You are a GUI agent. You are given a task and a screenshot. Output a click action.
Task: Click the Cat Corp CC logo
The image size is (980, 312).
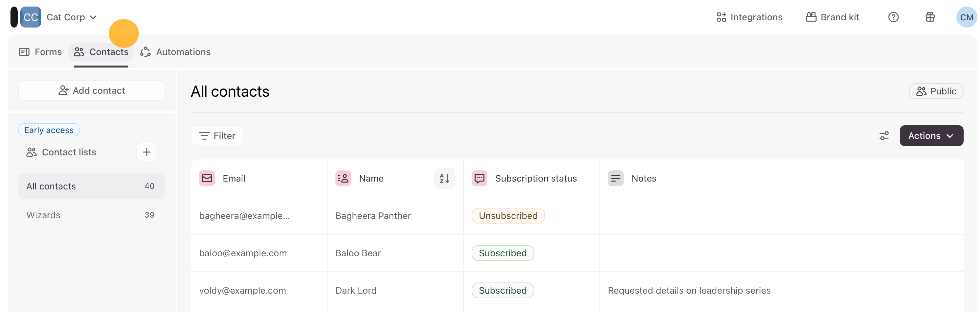coord(30,17)
